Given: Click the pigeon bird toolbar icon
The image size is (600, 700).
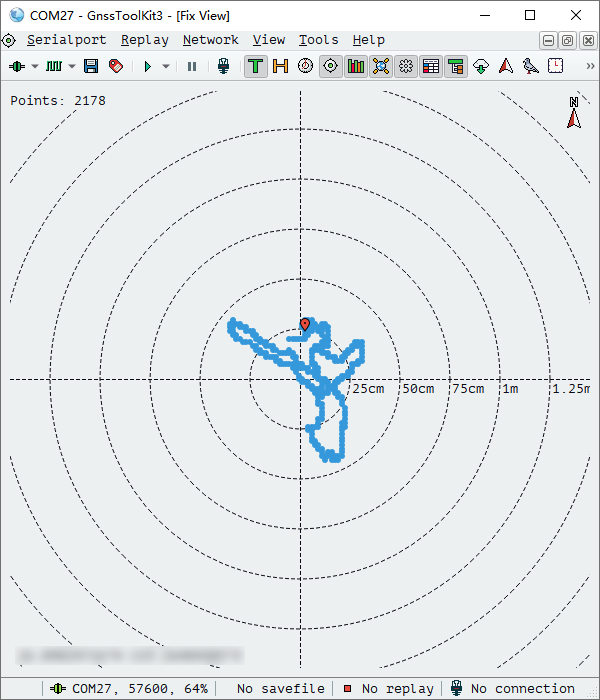Looking at the screenshot, I should [530, 67].
